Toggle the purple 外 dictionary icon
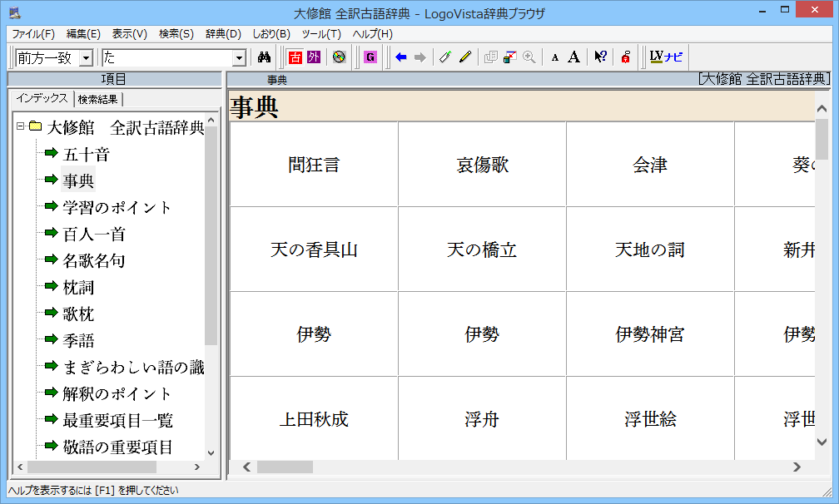The width and height of the screenshot is (839, 504). click(x=314, y=57)
